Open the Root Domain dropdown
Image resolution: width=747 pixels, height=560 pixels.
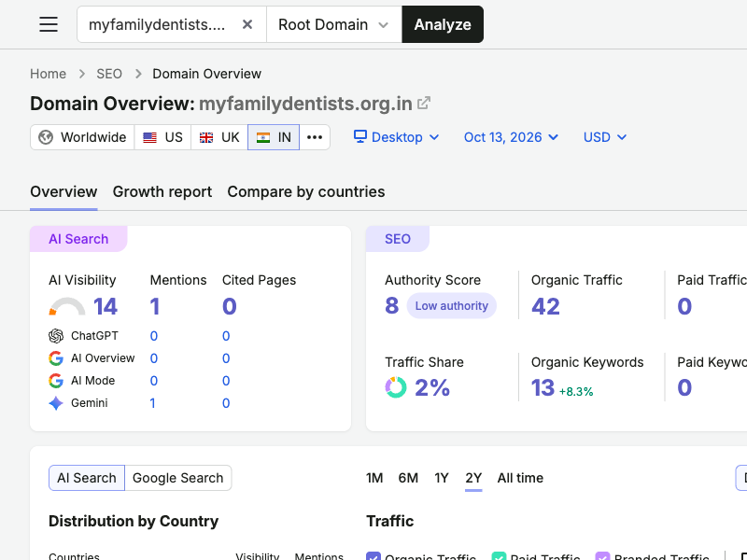tap(334, 24)
